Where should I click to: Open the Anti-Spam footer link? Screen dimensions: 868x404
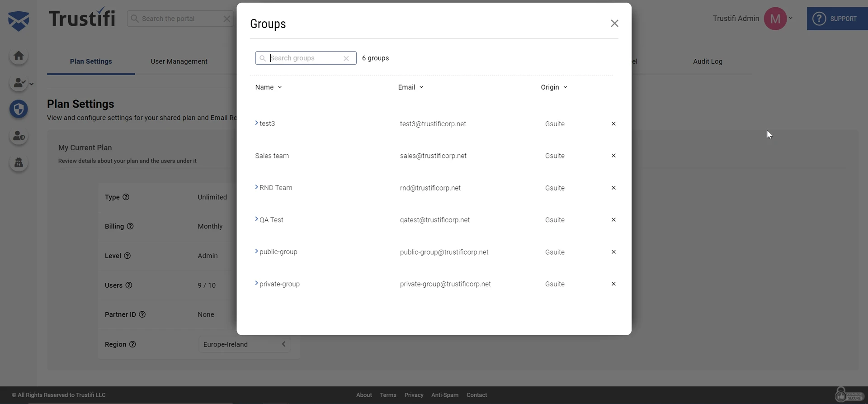(445, 395)
